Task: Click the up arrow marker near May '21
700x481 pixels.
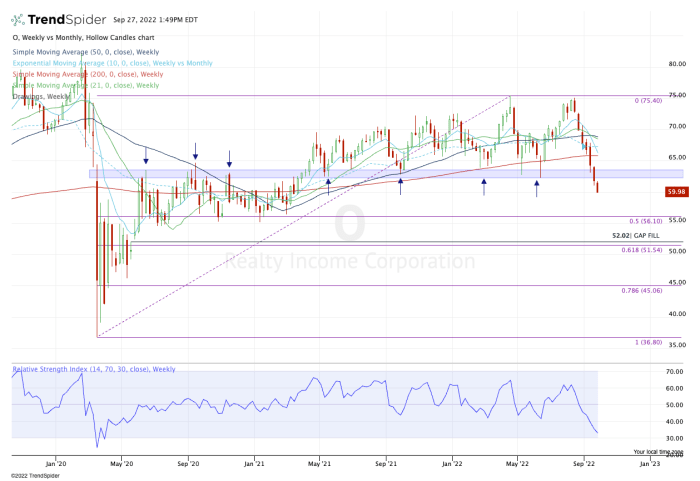Action: click(x=328, y=184)
